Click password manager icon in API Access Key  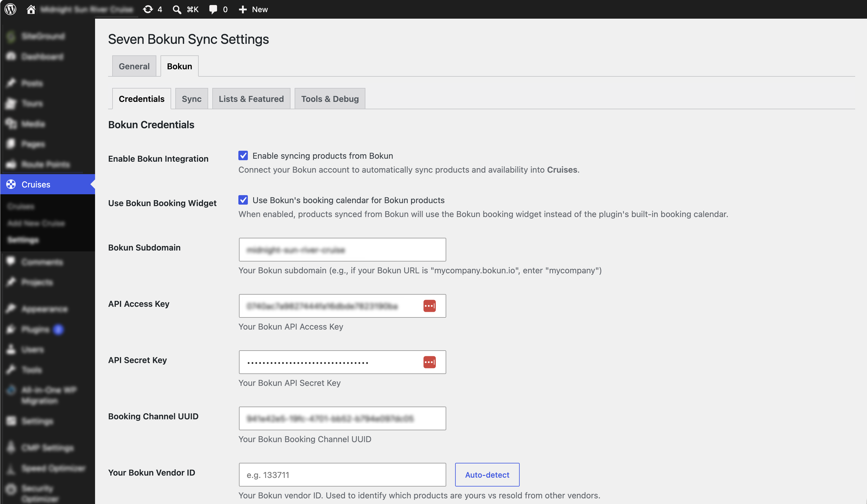click(429, 306)
